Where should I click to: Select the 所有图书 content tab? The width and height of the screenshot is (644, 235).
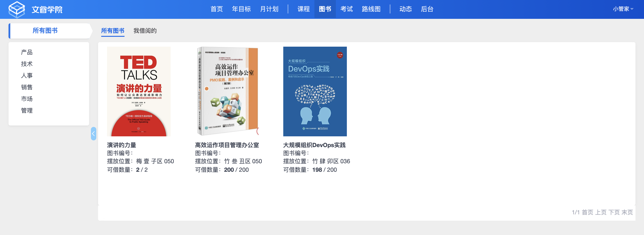(113, 31)
